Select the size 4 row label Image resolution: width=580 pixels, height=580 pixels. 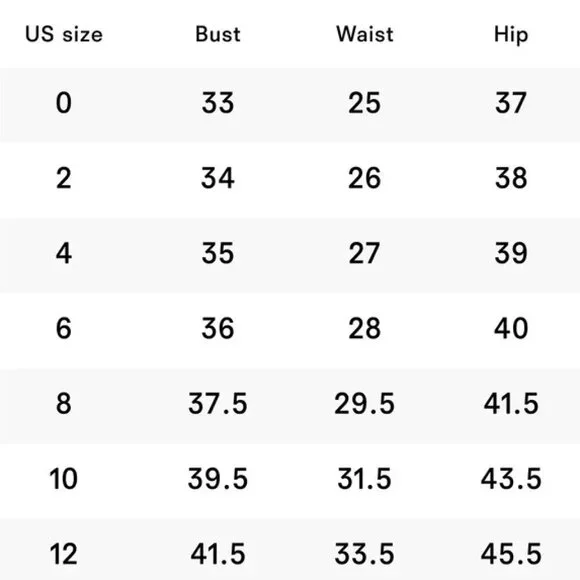(x=64, y=253)
